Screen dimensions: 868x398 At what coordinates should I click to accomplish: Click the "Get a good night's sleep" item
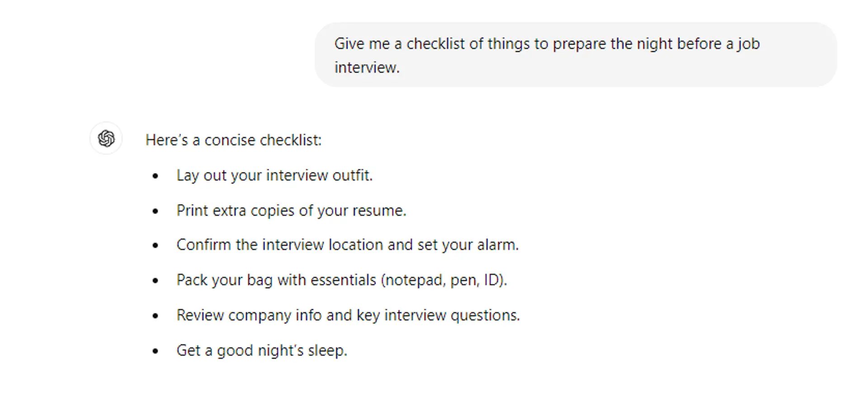click(261, 351)
